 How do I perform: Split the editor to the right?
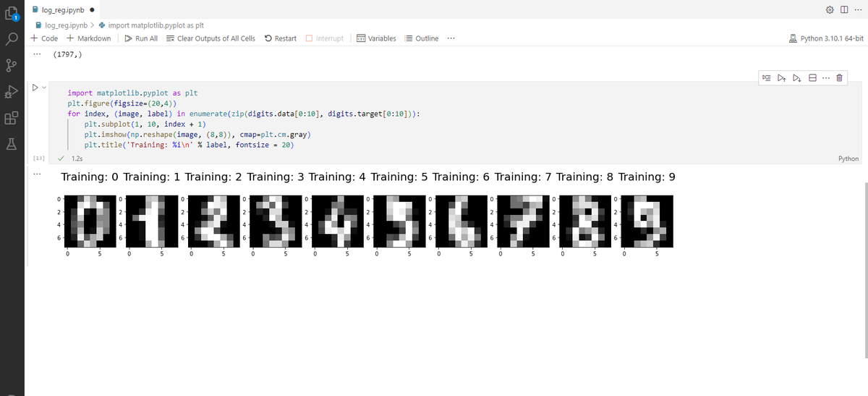click(843, 9)
